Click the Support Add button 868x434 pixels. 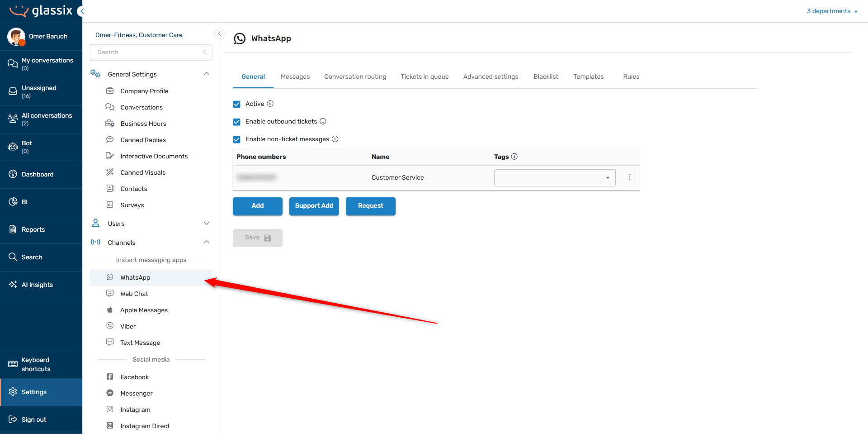click(x=314, y=206)
